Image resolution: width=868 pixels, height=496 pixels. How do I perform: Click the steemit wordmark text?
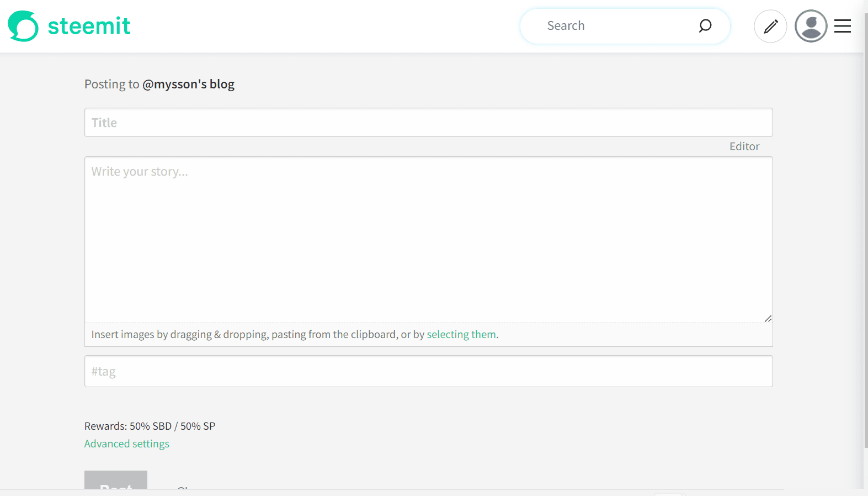tap(89, 26)
